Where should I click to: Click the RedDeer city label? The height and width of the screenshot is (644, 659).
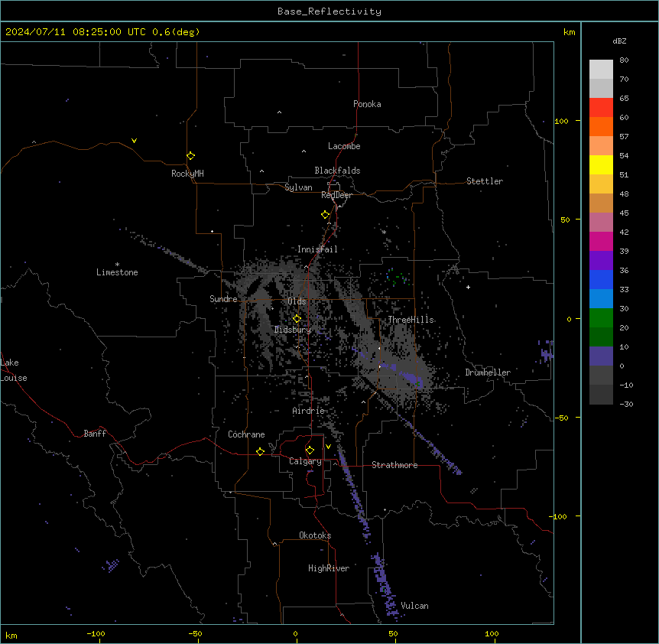coord(336,195)
